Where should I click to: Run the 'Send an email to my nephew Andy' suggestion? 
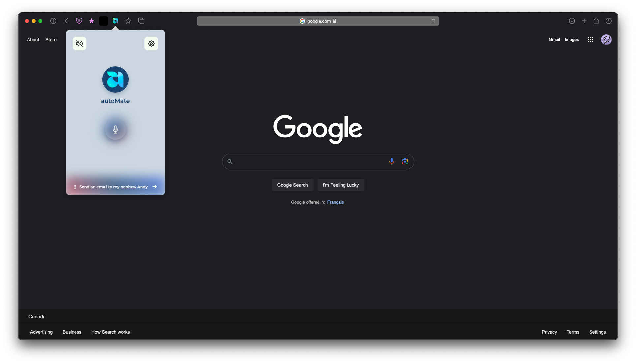pos(115,187)
